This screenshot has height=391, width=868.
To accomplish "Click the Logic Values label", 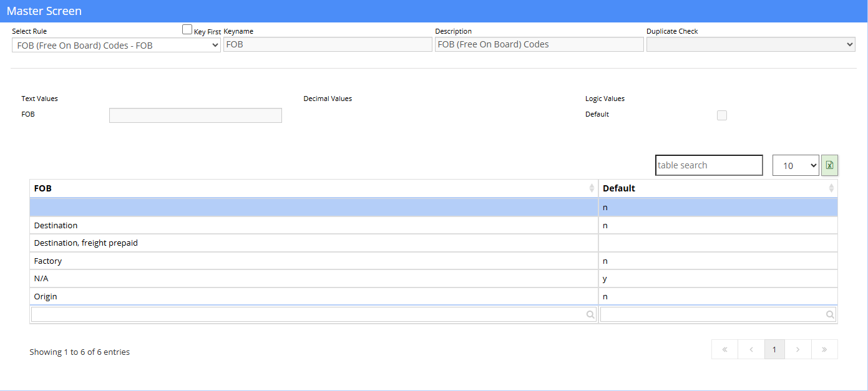I will pyautogui.click(x=605, y=99).
